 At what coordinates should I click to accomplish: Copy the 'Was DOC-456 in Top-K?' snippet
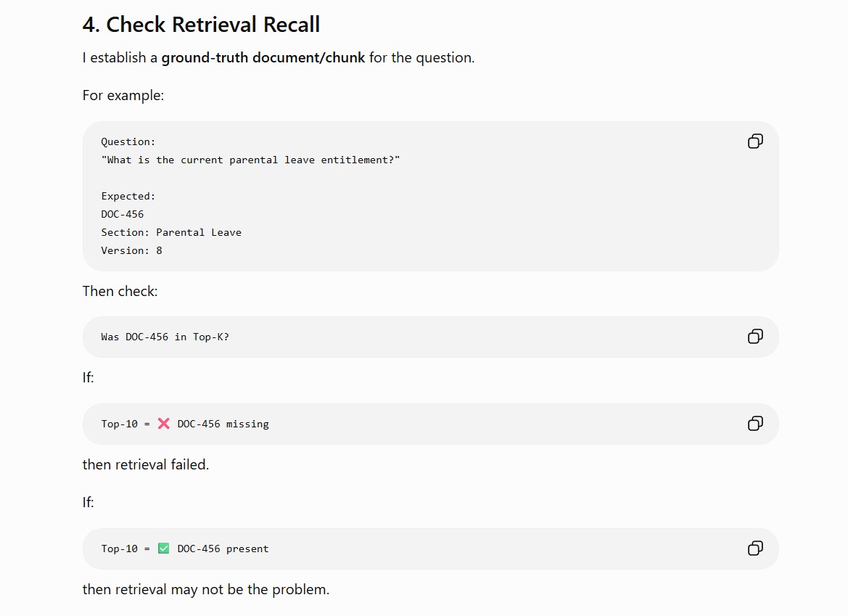pos(755,337)
